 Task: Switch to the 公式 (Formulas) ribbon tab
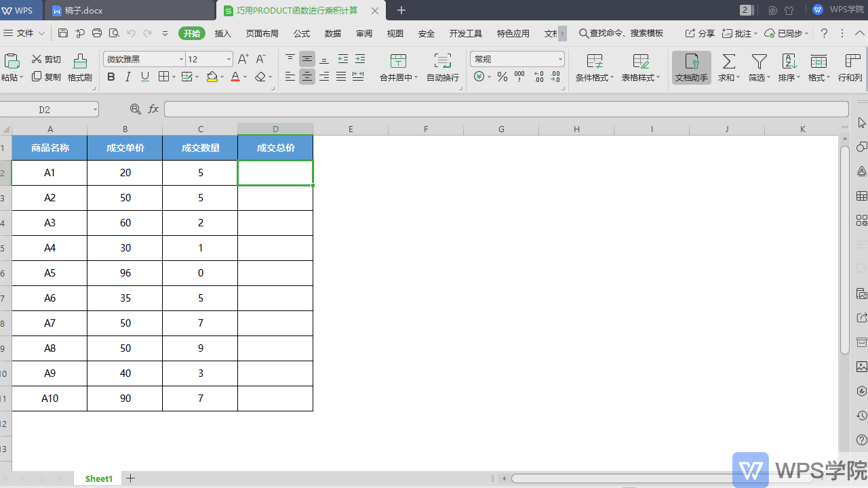pos(301,33)
